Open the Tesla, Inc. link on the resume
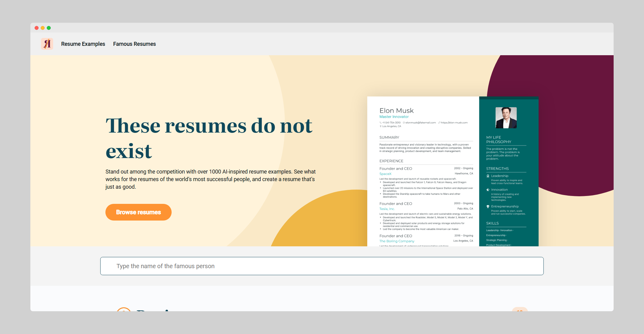This screenshot has width=644, height=334. coord(387,209)
